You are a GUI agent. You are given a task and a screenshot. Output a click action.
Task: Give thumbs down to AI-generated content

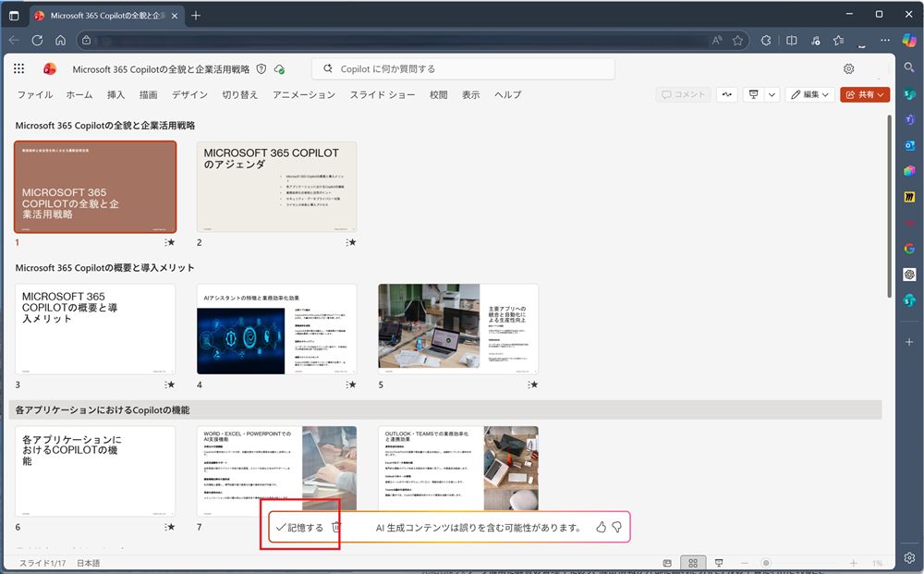point(616,528)
